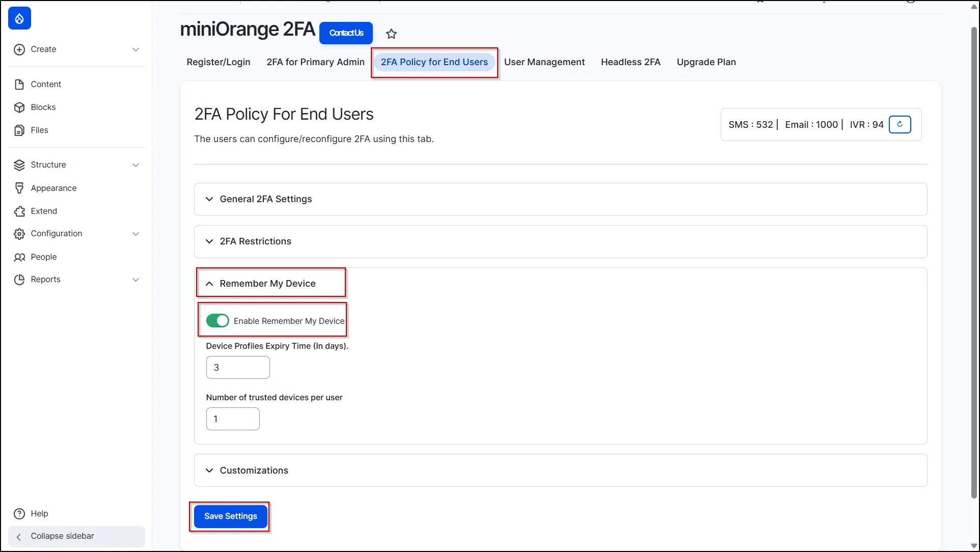Screen dimensions: 980x552
Task: Open the Upgrade Plan tab
Action: pyautogui.click(x=706, y=62)
